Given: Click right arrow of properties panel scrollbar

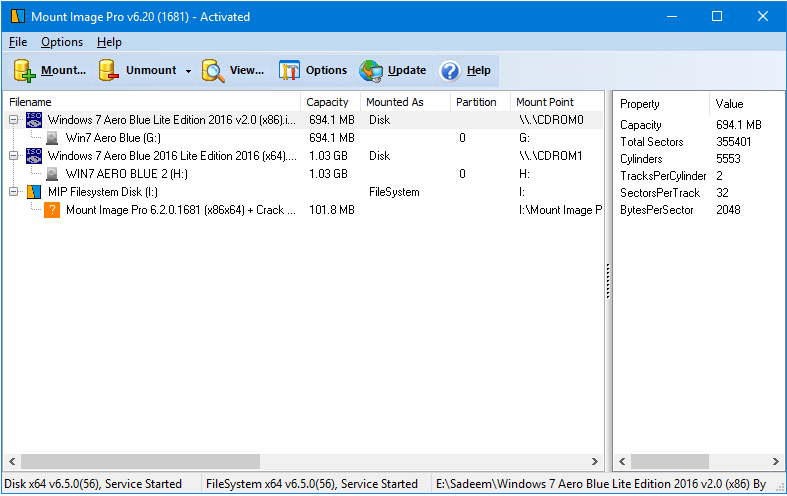Looking at the screenshot, I should click(775, 461).
